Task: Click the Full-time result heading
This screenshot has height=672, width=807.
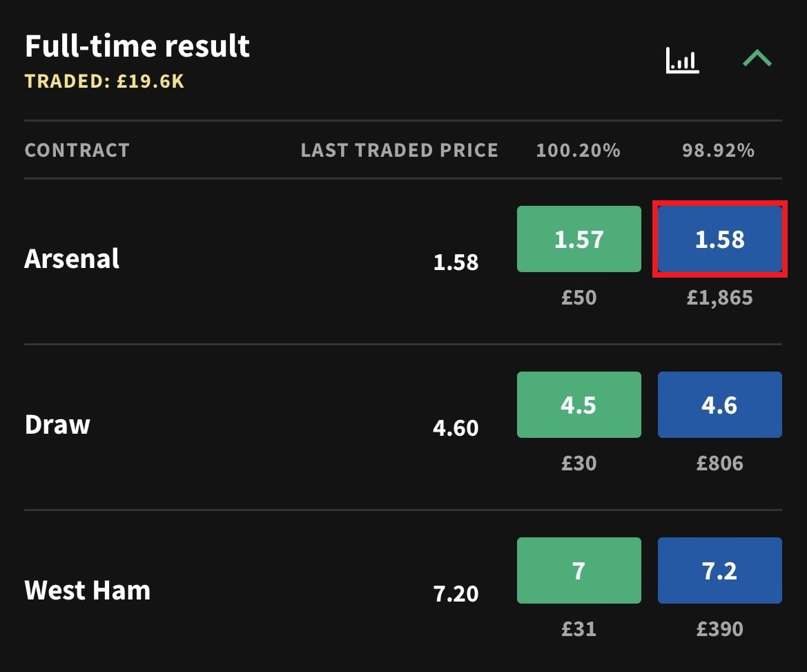Action: click(x=137, y=46)
